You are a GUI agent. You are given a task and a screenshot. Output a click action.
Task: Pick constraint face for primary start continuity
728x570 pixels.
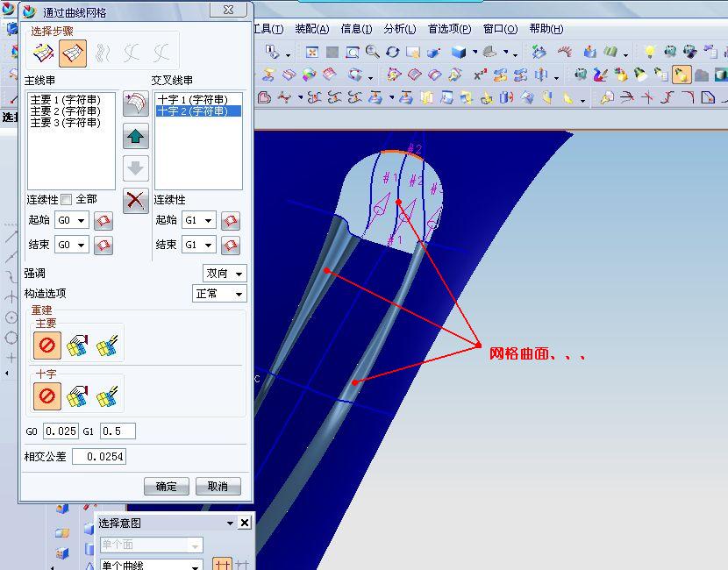(103, 220)
